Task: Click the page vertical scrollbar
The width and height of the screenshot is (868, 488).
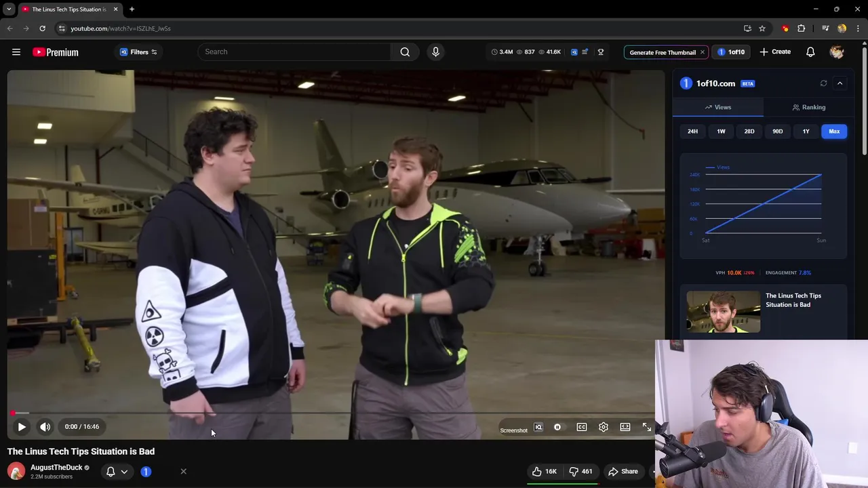Action: coord(865,102)
